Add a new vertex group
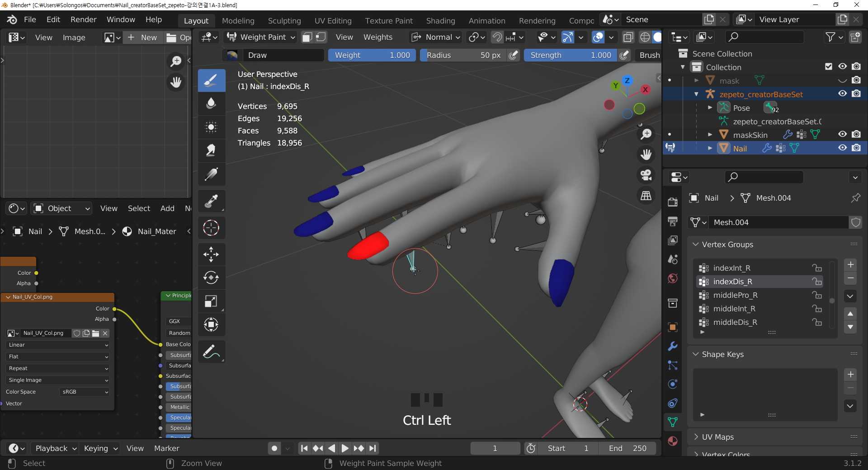Viewport: 868px width, 470px height. click(x=850, y=264)
